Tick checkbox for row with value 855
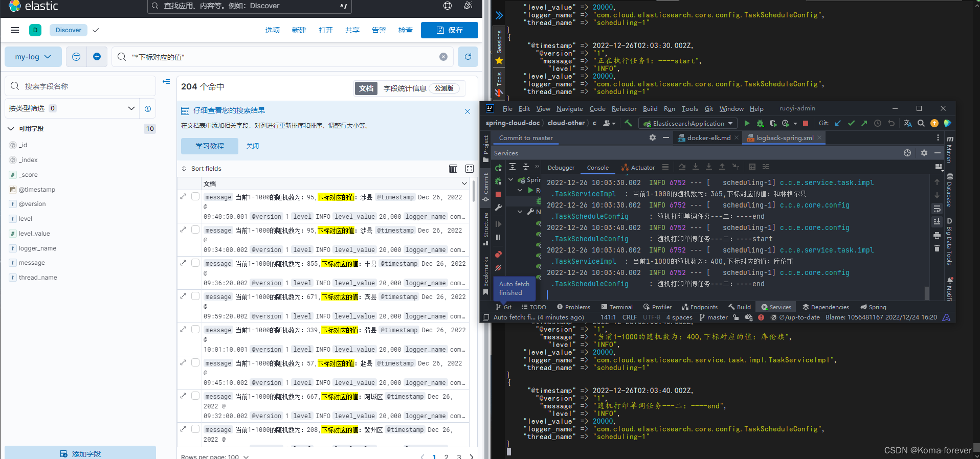Screen dimensions: 980x459 (195, 263)
